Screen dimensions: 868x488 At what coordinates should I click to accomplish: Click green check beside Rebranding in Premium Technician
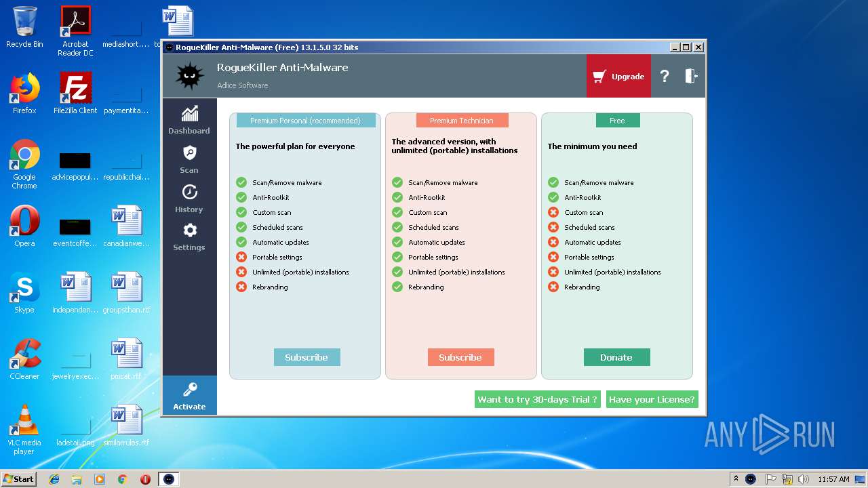point(397,287)
